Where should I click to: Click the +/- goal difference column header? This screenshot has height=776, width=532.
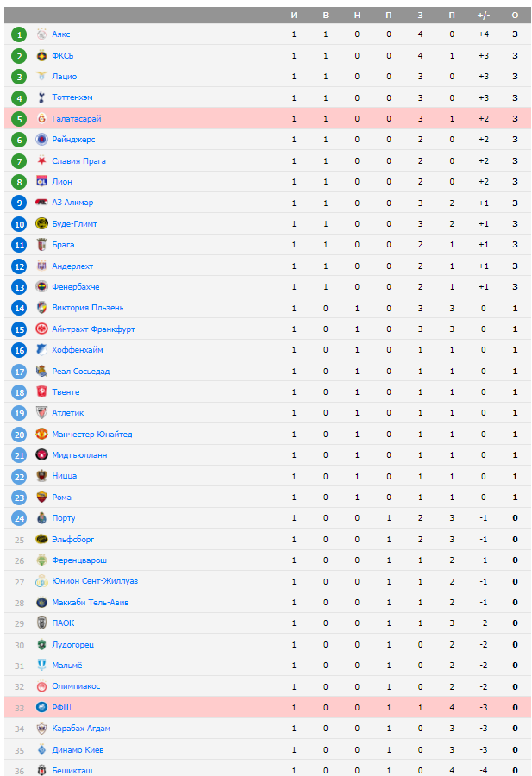tap(483, 16)
